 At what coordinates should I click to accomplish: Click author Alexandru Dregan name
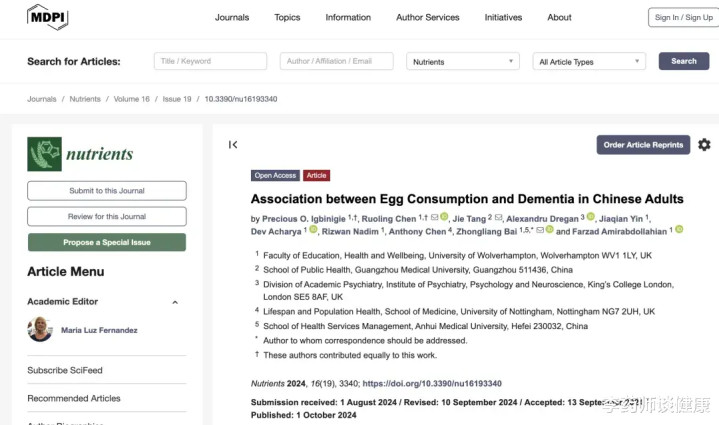point(542,219)
